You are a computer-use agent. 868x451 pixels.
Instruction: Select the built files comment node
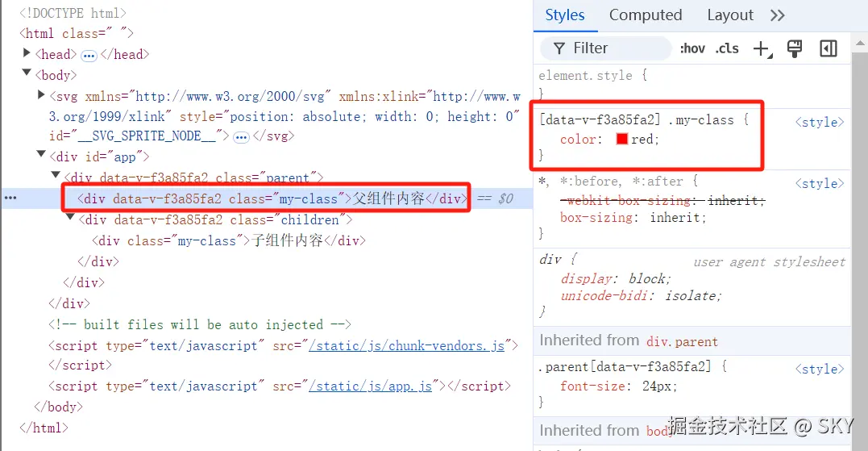[199, 324]
